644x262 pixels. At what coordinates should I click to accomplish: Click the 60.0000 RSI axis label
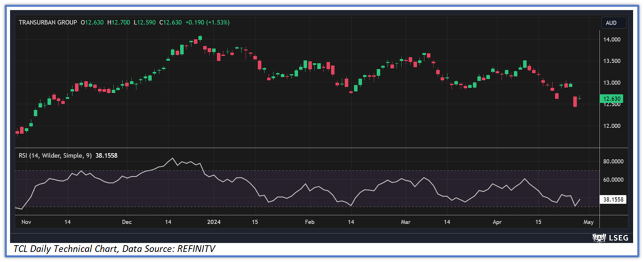[x=614, y=180]
